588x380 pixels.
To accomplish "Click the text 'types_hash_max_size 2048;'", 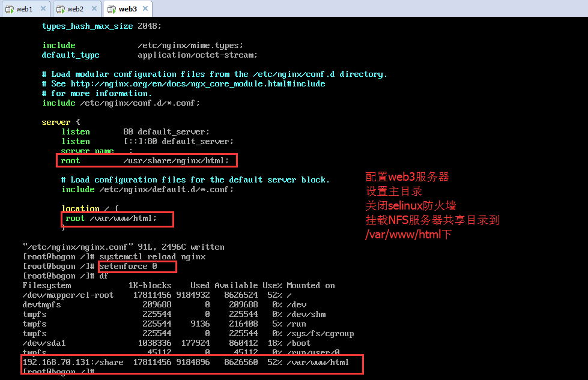I will pyautogui.click(x=102, y=26).
